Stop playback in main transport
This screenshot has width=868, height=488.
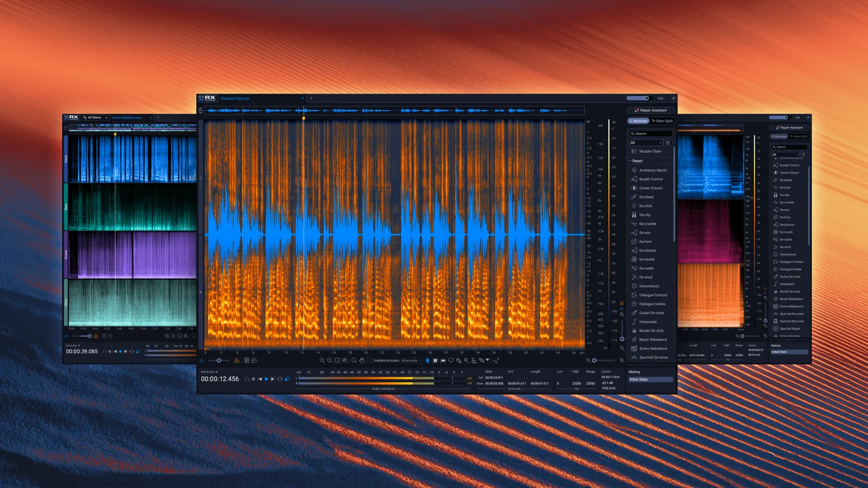(266, 379)
